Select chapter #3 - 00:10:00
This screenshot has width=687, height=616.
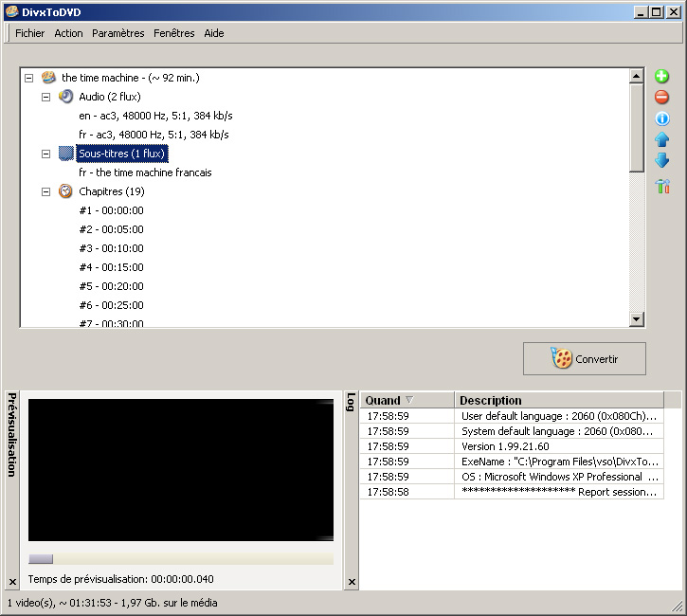tap(111, 248)
